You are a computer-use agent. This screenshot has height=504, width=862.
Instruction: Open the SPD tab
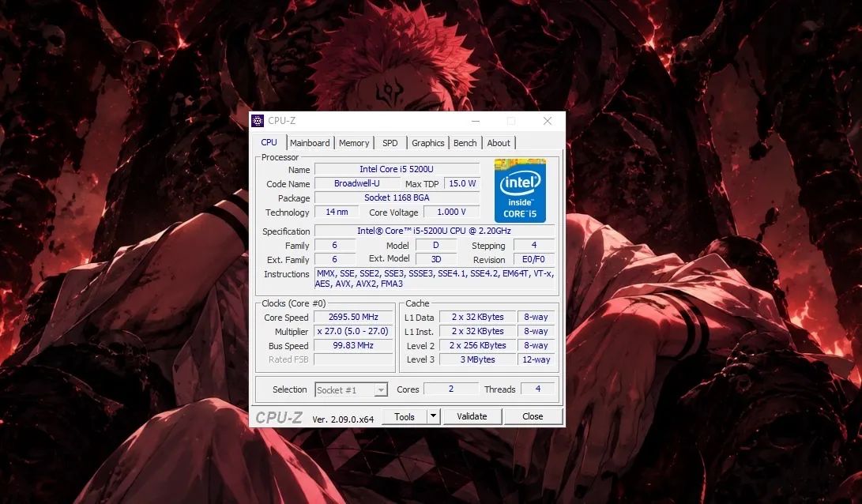[x=390, y=143]
